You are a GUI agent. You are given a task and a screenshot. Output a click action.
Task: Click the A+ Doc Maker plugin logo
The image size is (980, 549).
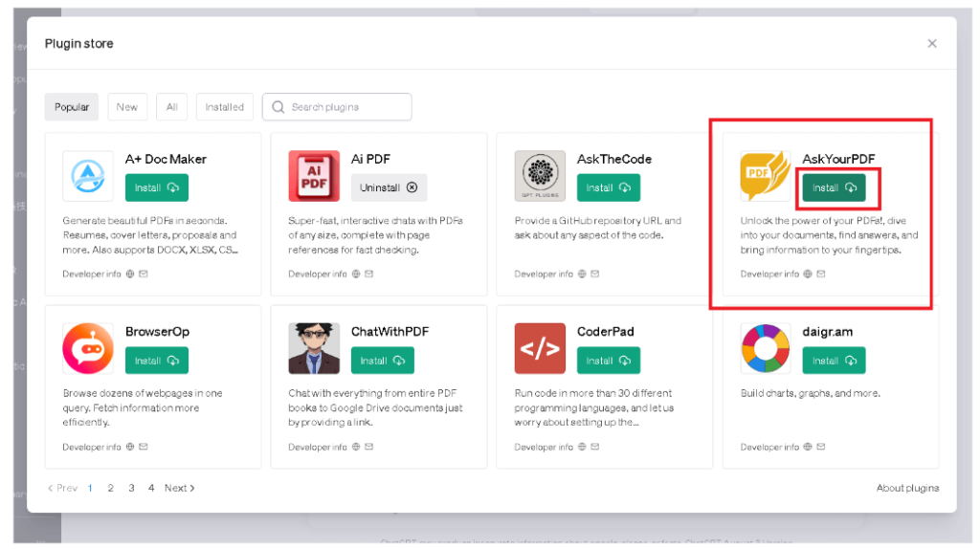coord(88,175)
